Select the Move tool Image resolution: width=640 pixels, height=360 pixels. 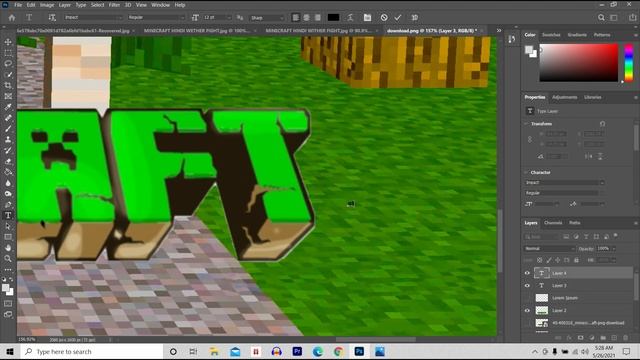8,42
